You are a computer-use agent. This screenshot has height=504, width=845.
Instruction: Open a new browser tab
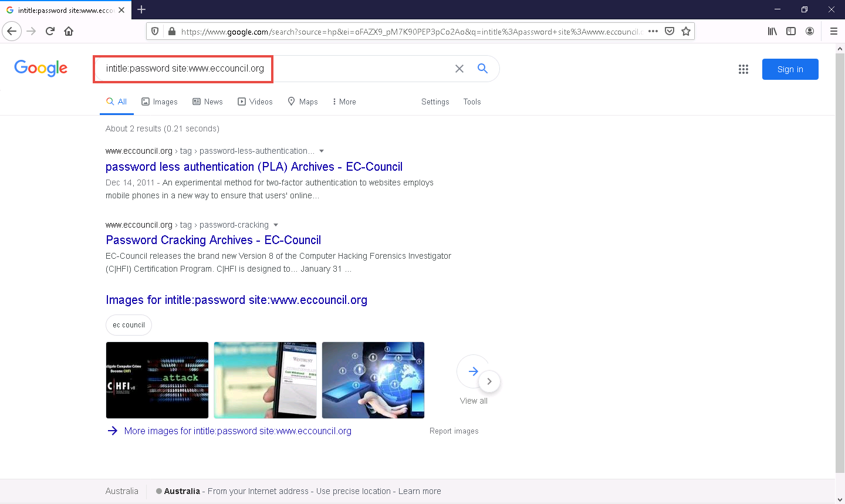[x=141, y=9]
